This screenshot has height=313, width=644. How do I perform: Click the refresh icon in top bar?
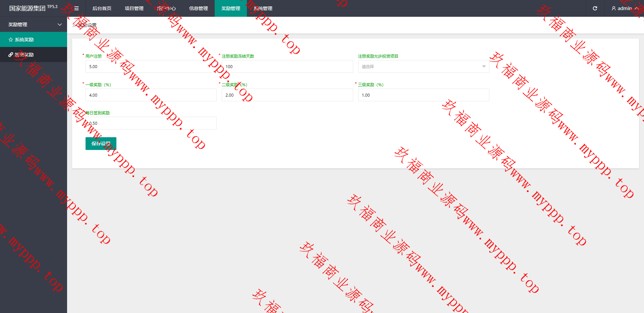point(595,8)
